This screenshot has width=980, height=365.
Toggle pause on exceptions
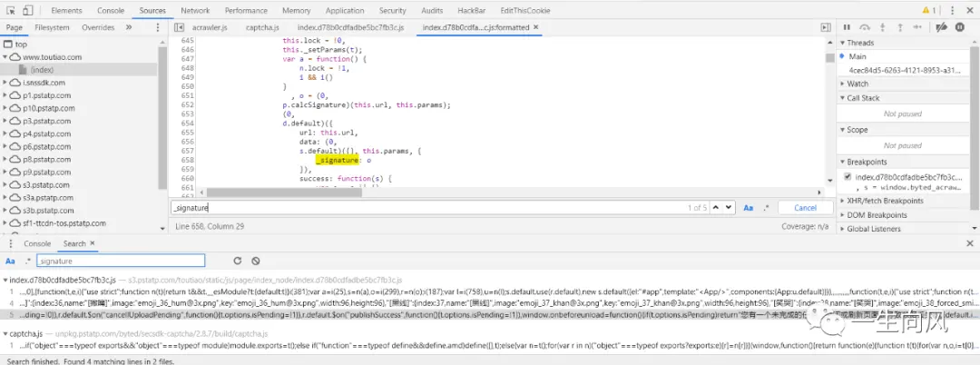959,27
